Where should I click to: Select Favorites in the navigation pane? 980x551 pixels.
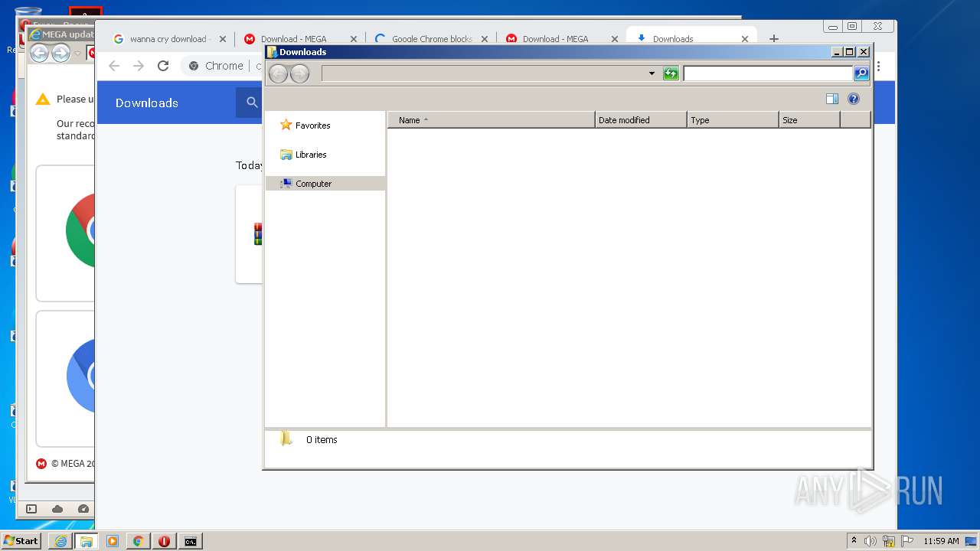pos(305,126)
